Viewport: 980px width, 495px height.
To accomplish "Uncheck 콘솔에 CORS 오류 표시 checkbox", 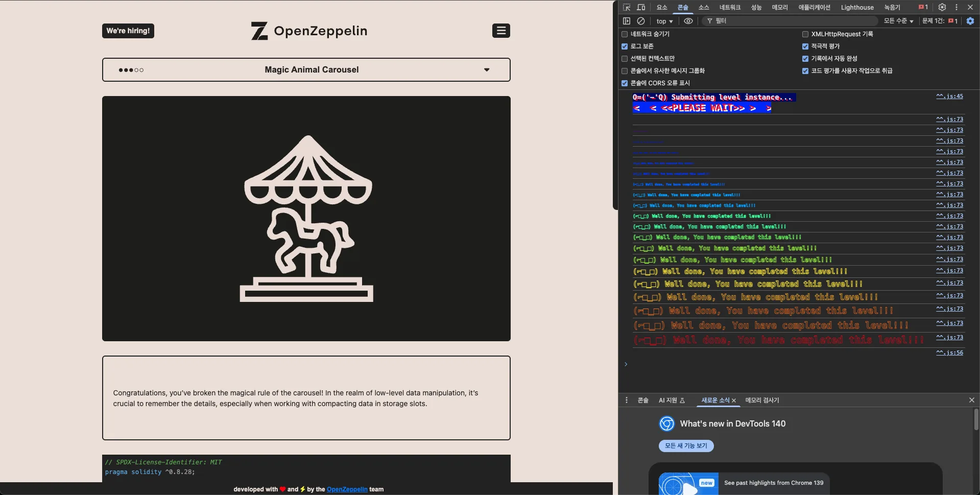I will 625,83.
